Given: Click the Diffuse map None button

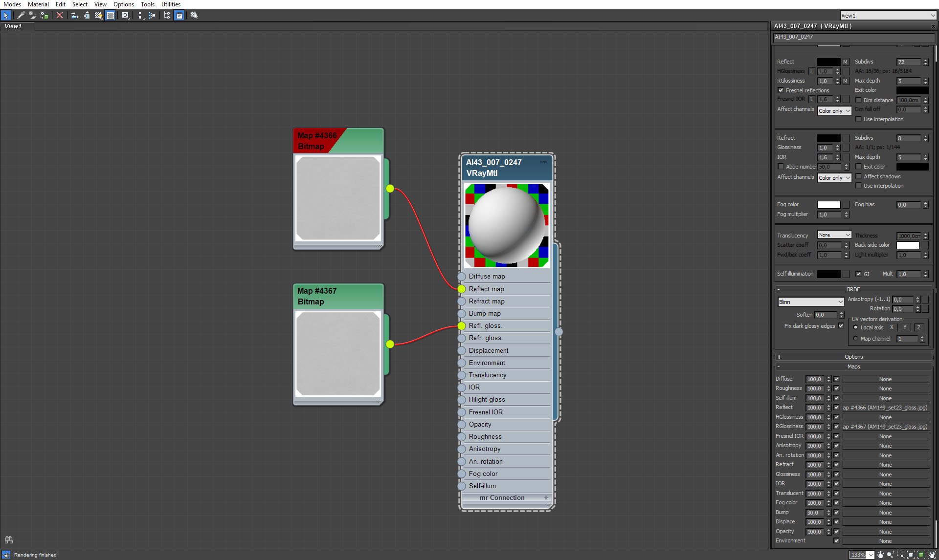Looking at the screenshot, I should click(885, 379).
